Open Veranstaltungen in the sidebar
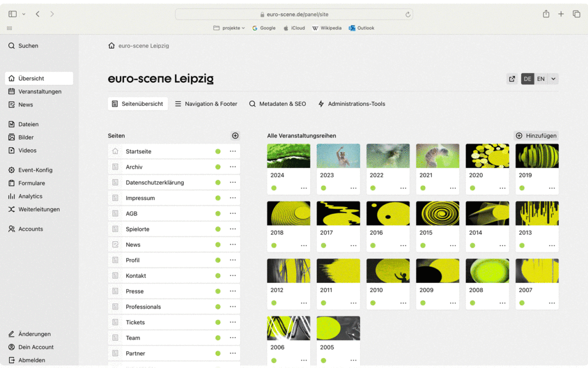588x368 pixels. [x=39, y=91]
